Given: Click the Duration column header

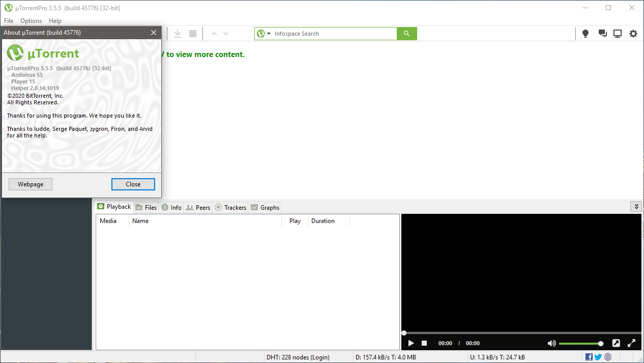Looking at the screenshot, I should [329, 221].
